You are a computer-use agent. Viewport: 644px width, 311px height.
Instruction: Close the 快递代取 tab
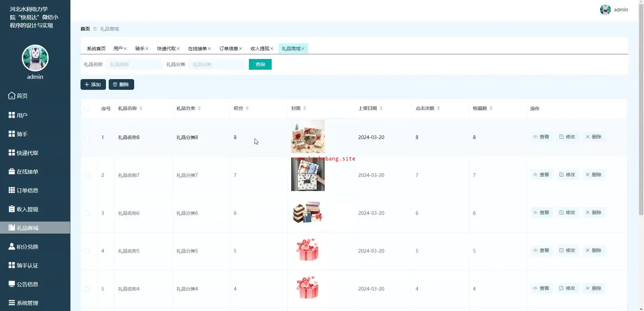178,49
